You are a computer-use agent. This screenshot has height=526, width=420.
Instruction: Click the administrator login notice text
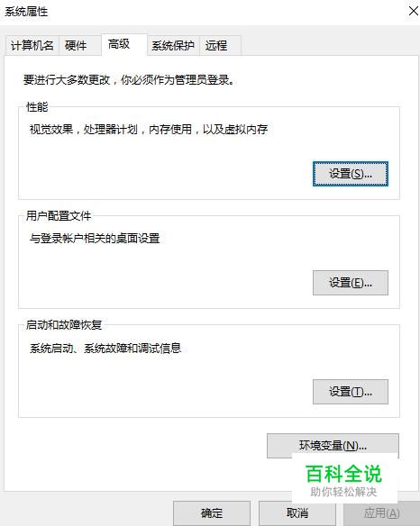click(x=129, y=80)
